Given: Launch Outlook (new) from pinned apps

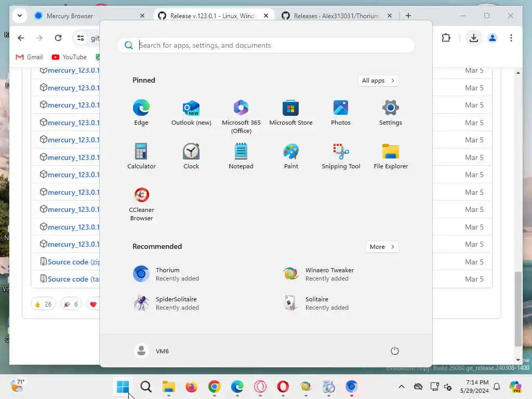Looking at the screenshot, I should 191,113.
